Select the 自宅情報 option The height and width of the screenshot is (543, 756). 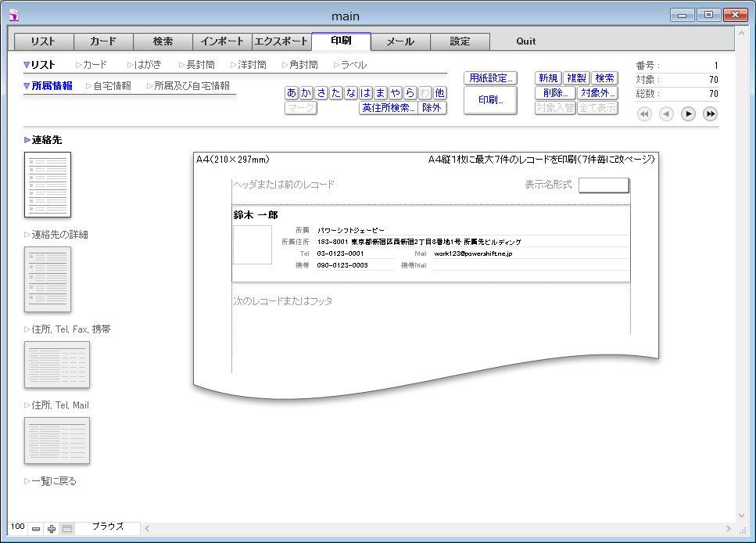(x=111, y=86)
